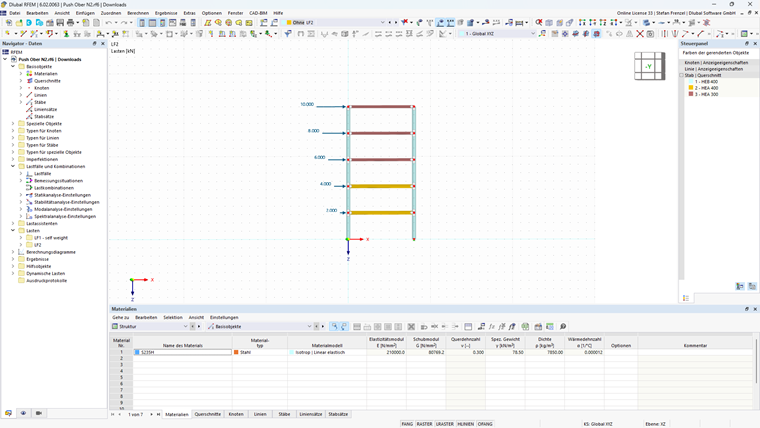Collapse the Basisobjekte tree node
Viewport: 760px width, 428px height.
[13, 66]
